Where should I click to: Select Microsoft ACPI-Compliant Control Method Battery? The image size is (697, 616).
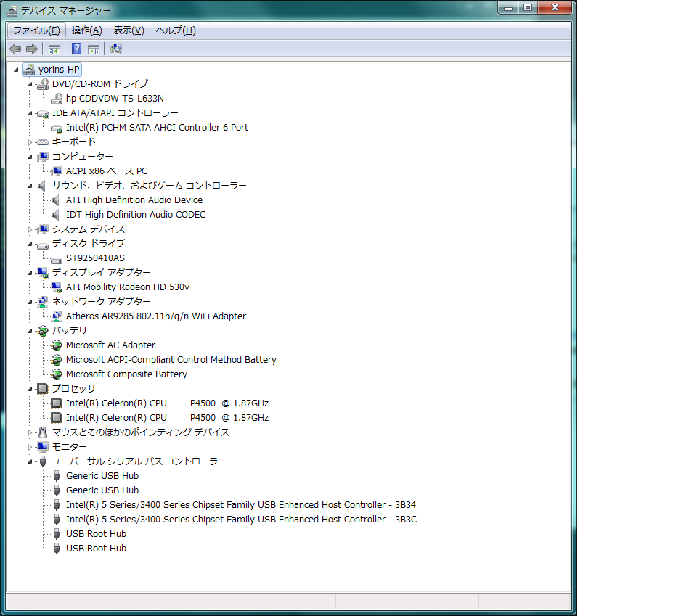click(171, 360)
